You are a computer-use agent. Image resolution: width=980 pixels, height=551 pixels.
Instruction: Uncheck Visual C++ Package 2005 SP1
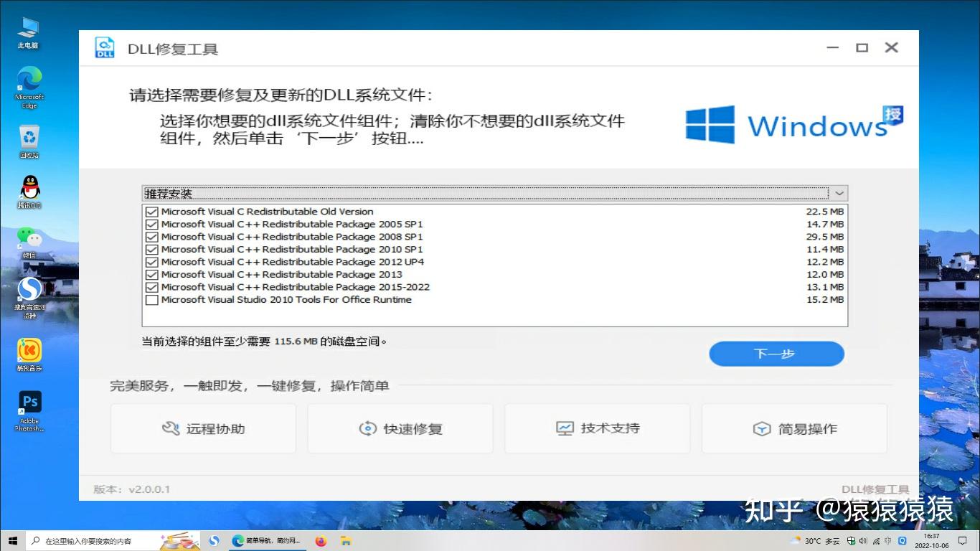[151, 225]
